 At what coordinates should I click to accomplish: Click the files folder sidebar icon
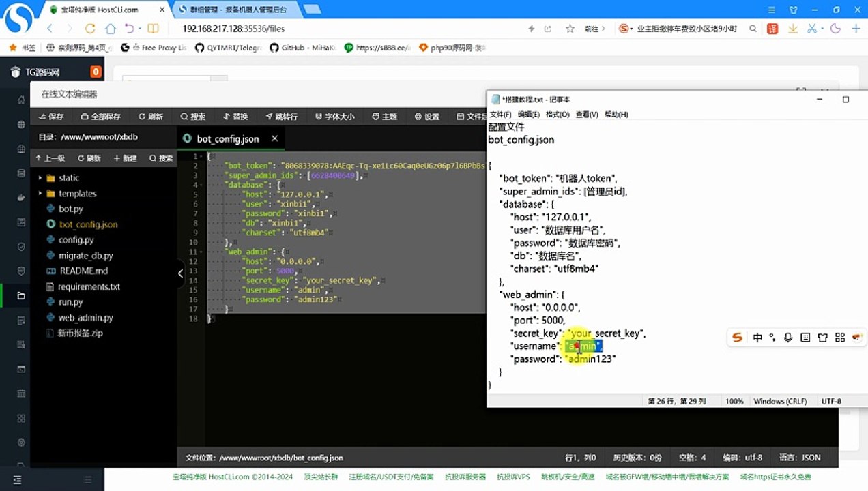[x=21, y=295]
